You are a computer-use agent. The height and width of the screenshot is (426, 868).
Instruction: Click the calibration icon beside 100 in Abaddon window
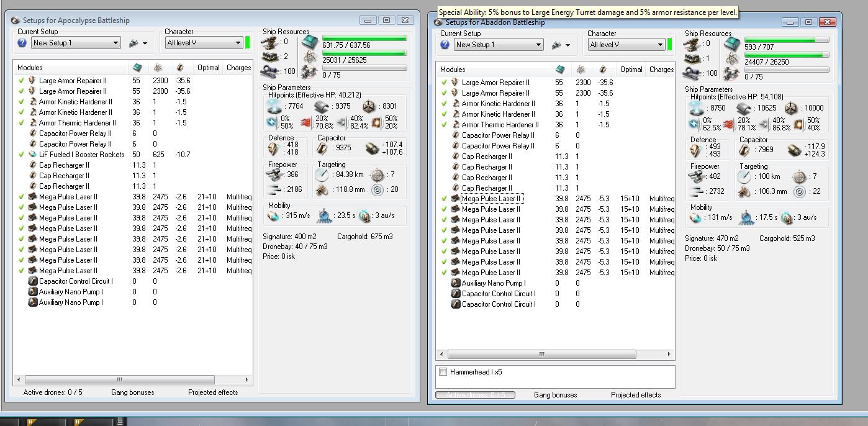click(692, 73)
